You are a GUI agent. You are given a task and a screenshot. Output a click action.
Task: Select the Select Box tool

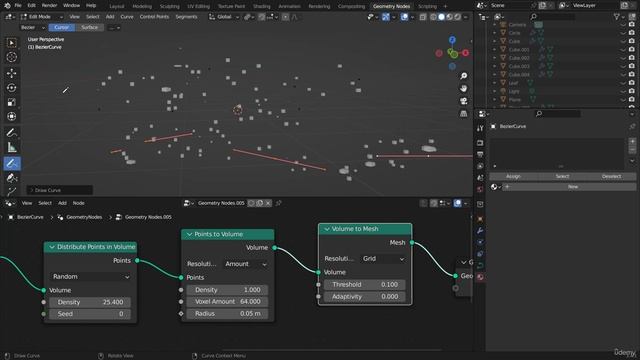11,43
